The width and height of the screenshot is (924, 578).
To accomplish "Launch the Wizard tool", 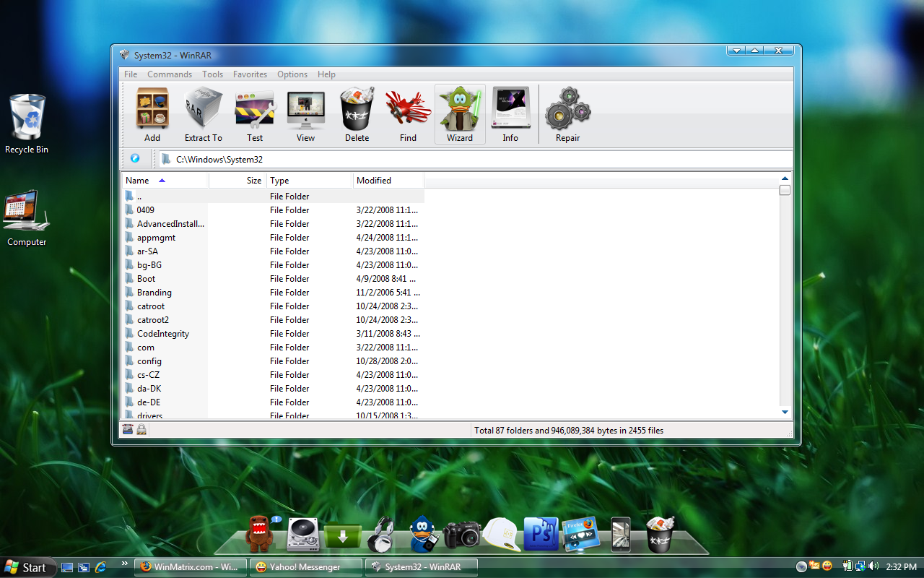I will coord(460,114).
